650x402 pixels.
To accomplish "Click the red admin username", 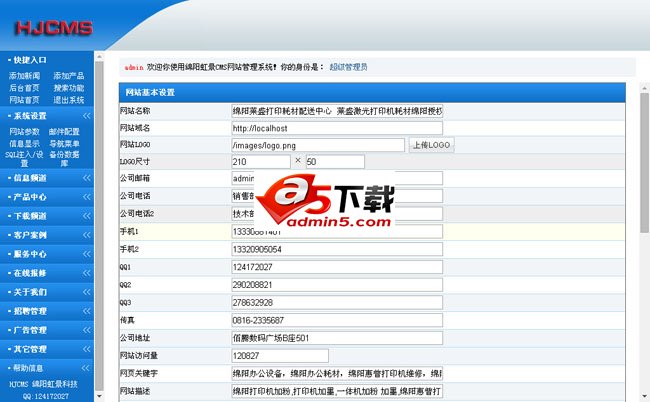I will click(x=134, y=68).
